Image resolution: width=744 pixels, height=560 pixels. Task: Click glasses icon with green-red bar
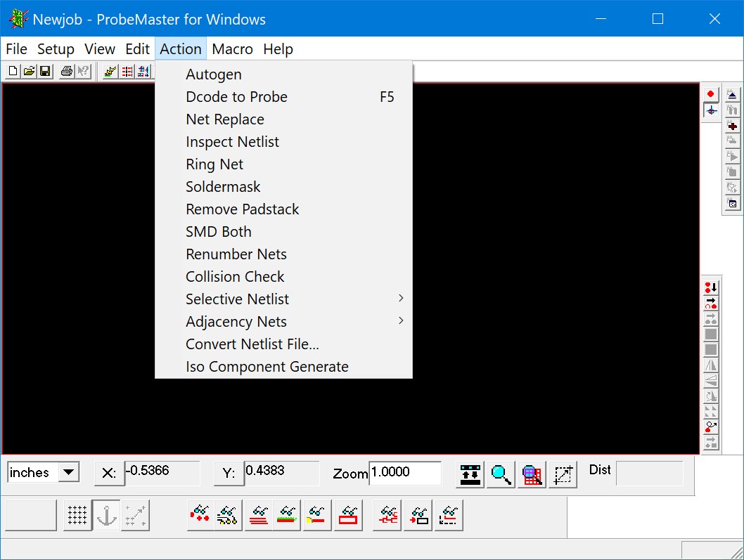(x=287, y=515)
